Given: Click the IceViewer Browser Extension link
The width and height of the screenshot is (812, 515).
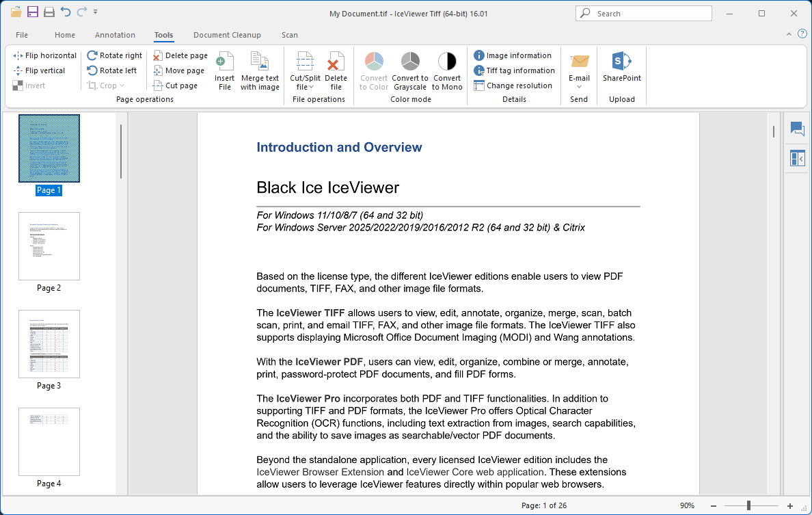Looking at the screenshot, I should point(320,472).
